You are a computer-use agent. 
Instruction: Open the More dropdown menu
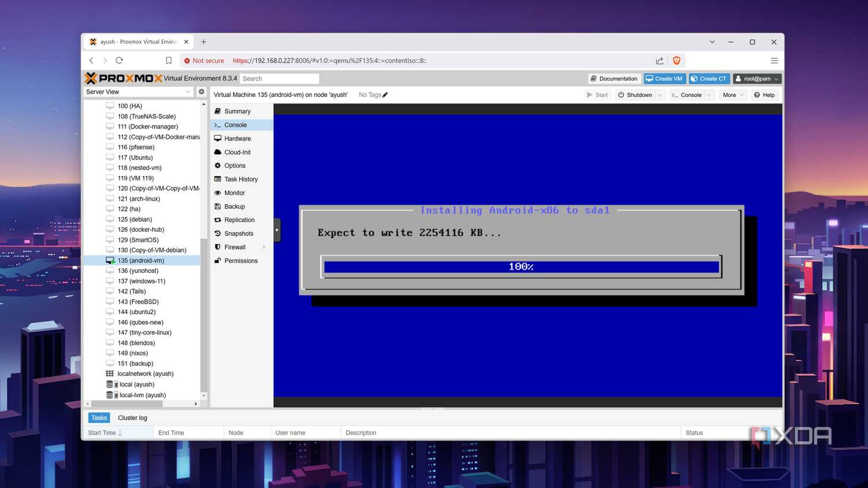click(x=733, y=95)
